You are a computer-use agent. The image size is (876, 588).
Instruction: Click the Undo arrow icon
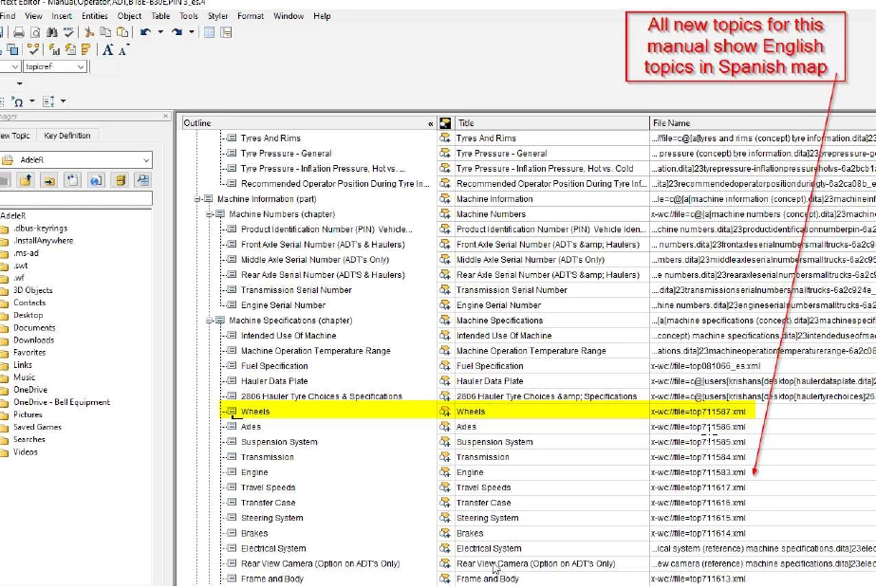tap(145, 32)
